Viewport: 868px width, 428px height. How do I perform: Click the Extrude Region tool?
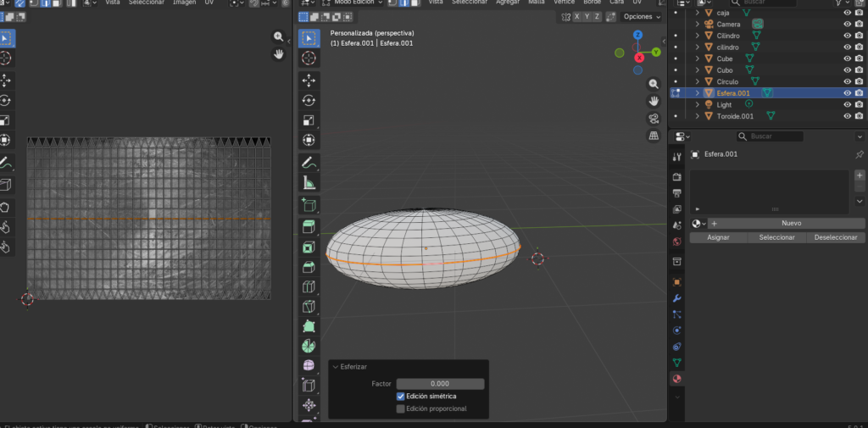click(309, 226)
